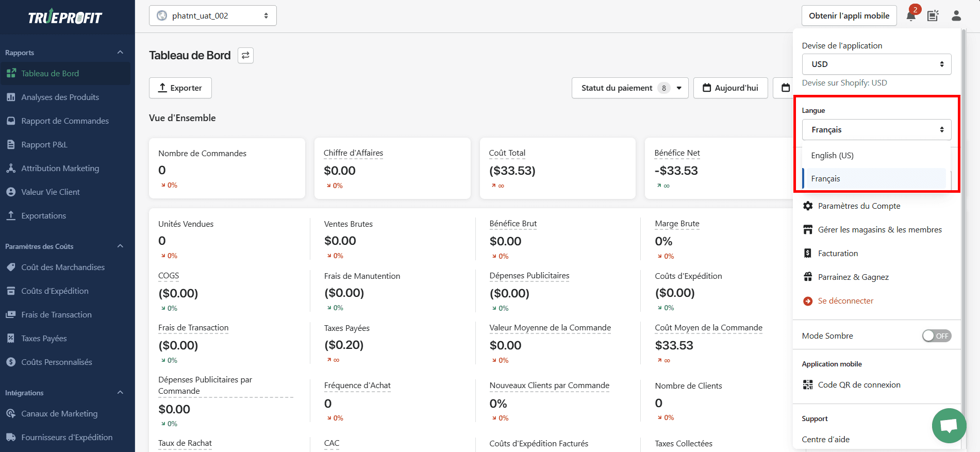Open Tableau de Bord dashboard icon
Screen dimensions: 980x452
coord(11,73)
